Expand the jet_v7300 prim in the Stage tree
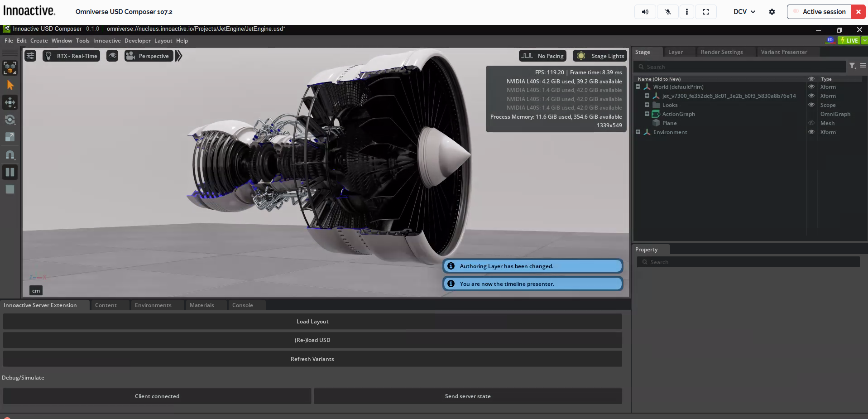 point(647,96)
